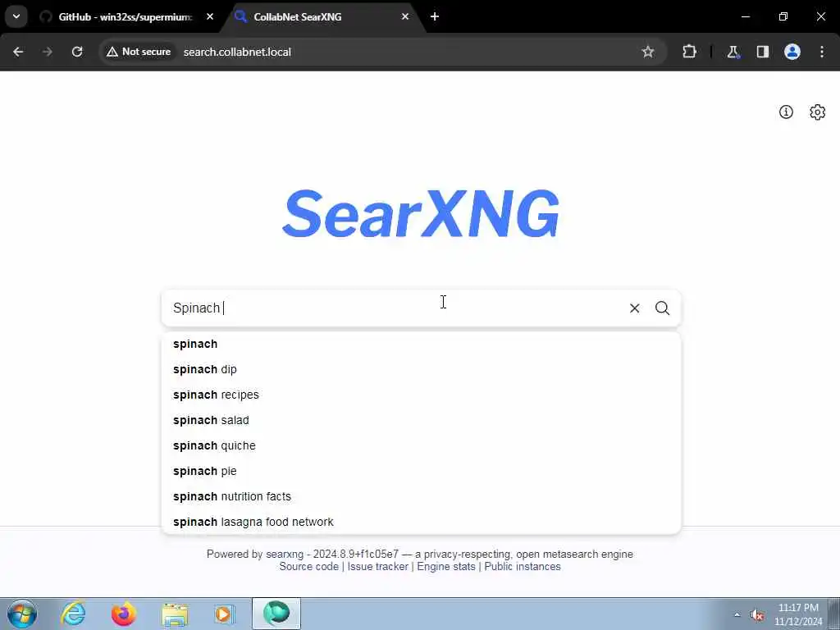Screen dimensions: 840x630
Task: Bookmark this page with the star icon
Action: (648, 52)
